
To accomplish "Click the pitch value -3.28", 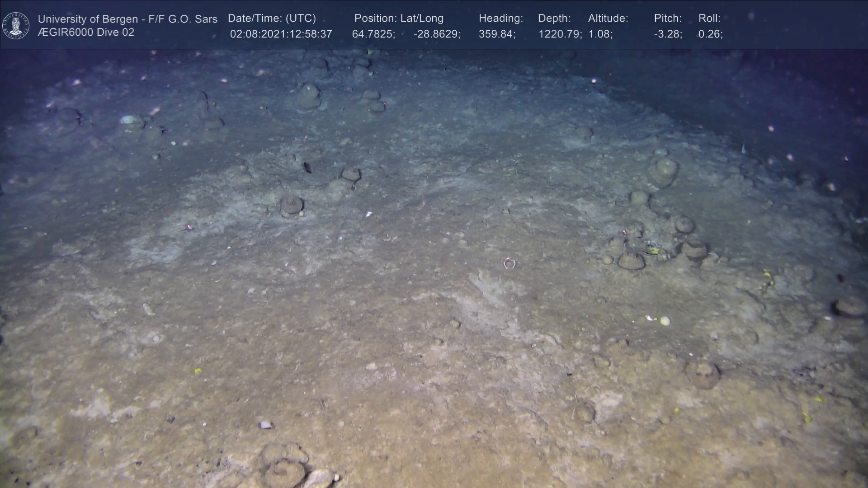I will click(x=668, y=34).
